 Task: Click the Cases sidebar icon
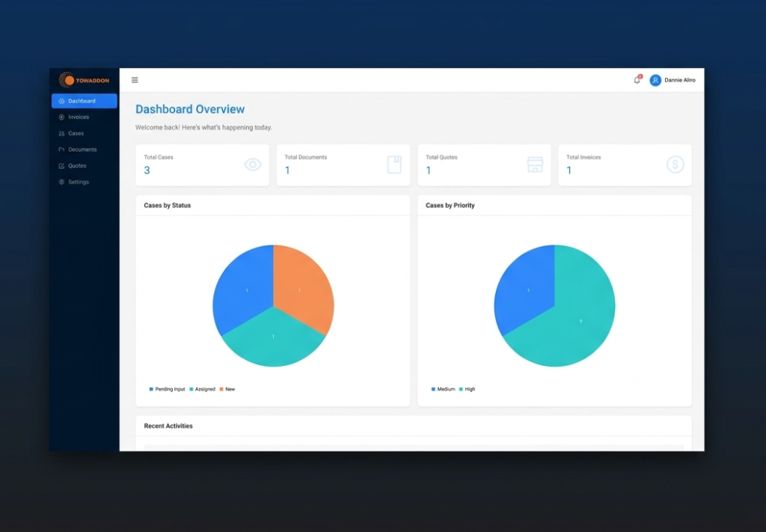[61, 133]
